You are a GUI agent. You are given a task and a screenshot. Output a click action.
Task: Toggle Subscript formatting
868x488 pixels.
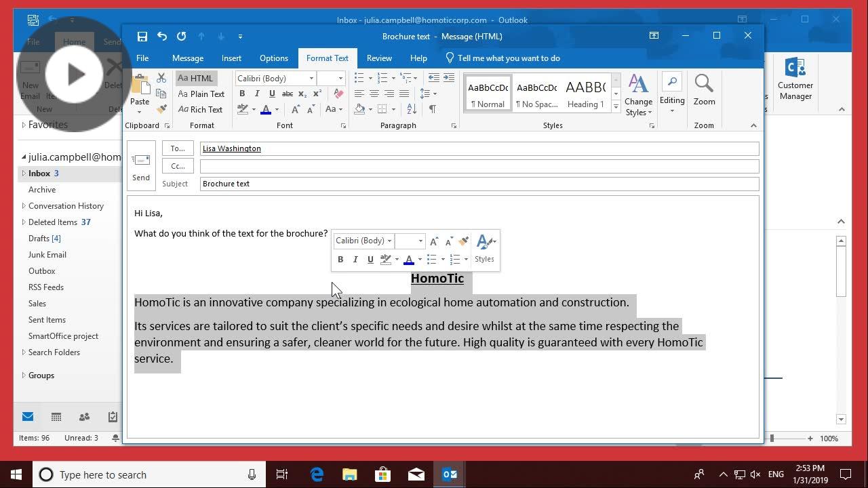[x=302, y=94]
